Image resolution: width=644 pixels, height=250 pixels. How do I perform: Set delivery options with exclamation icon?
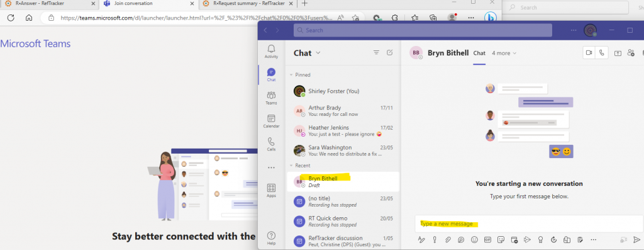[435, 239]
